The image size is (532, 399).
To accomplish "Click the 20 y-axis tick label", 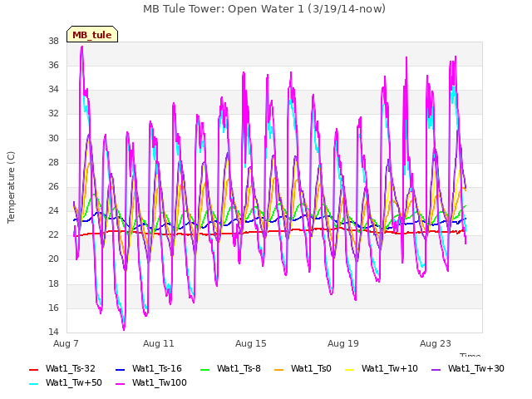I will (x=53, y=259).
